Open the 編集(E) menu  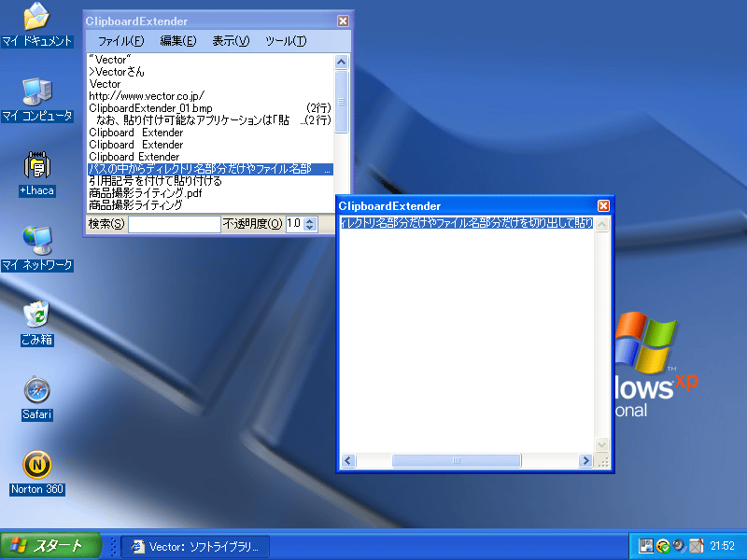[x=178, y=41]
